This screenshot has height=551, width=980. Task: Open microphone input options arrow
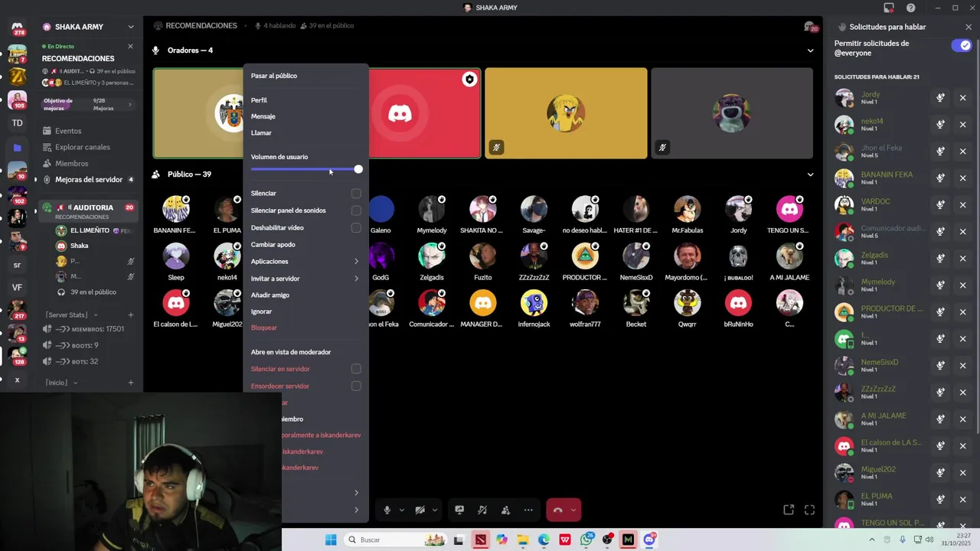tap(401, 510)
